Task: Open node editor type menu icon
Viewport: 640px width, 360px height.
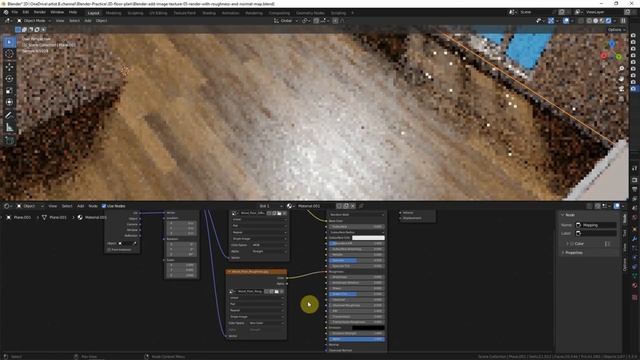Action: (x=8, y=206)
